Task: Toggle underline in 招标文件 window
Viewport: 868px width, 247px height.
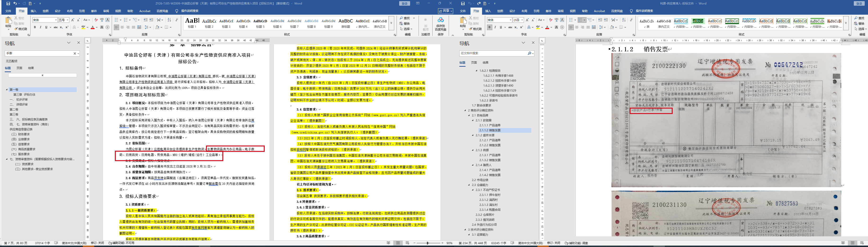Action: [x=46, y=27]
